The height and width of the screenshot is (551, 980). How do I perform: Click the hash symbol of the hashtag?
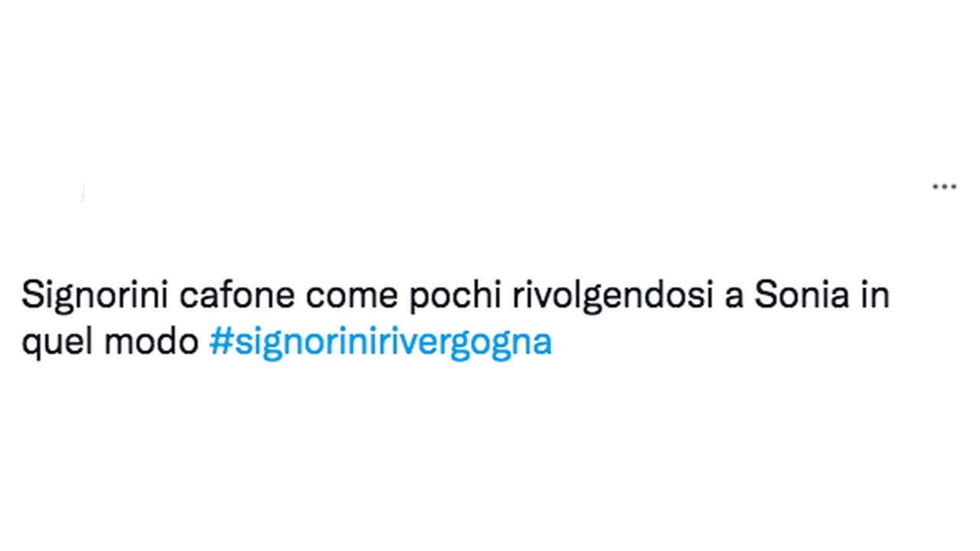[220, 343]
